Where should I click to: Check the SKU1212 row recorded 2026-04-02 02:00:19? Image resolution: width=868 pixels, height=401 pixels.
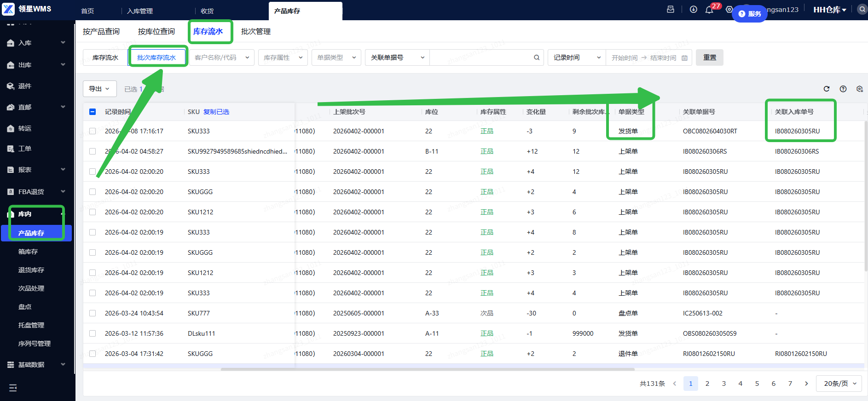point(93,273)
